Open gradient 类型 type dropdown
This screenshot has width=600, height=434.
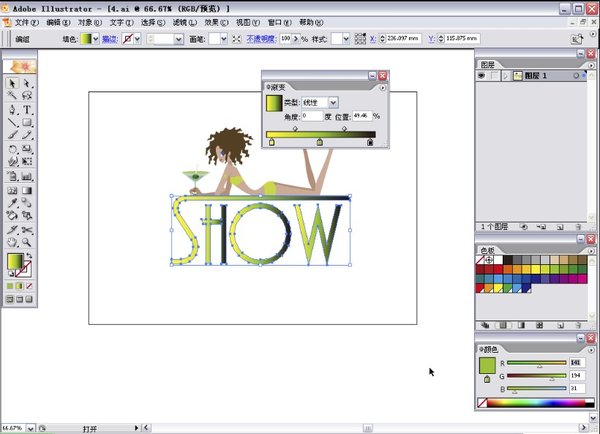[x=333, y=102]
